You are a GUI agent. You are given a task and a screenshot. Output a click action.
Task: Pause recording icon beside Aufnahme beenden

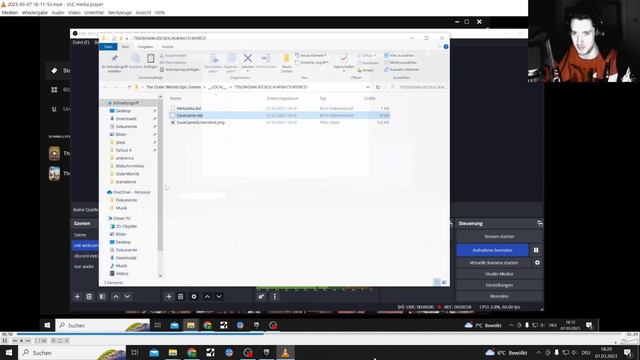tap(536, 250)
